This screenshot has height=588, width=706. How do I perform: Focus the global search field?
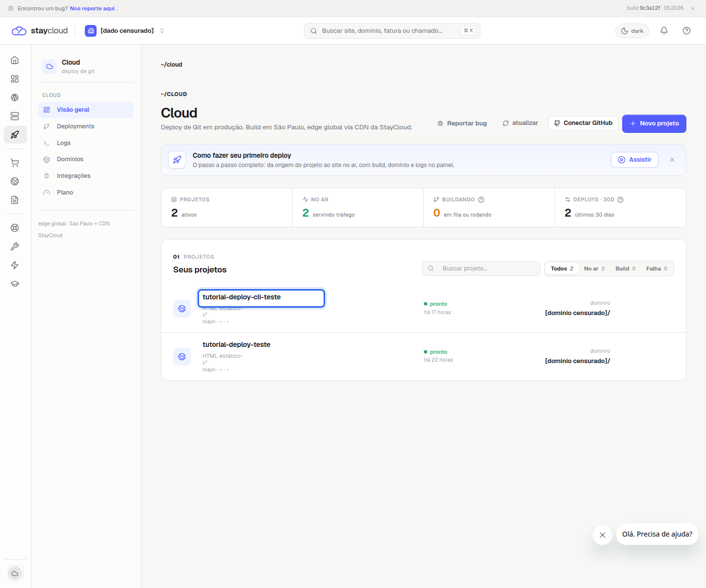coord(392,30)
